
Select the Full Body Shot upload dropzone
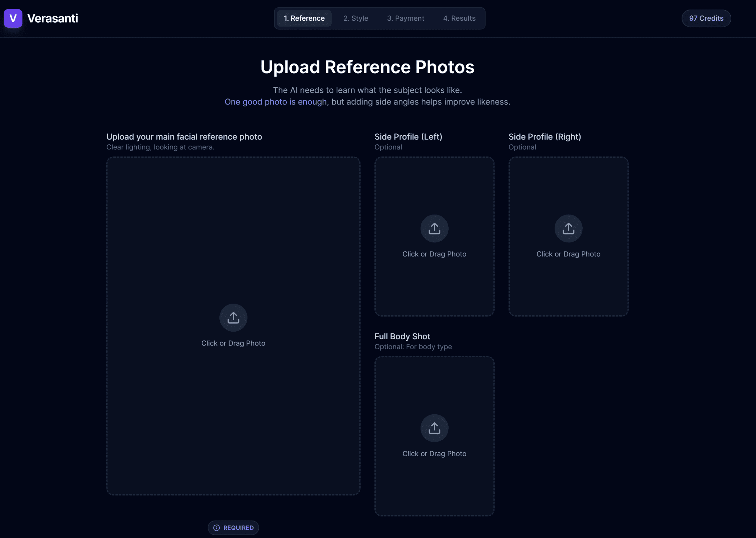click(434, 437)
